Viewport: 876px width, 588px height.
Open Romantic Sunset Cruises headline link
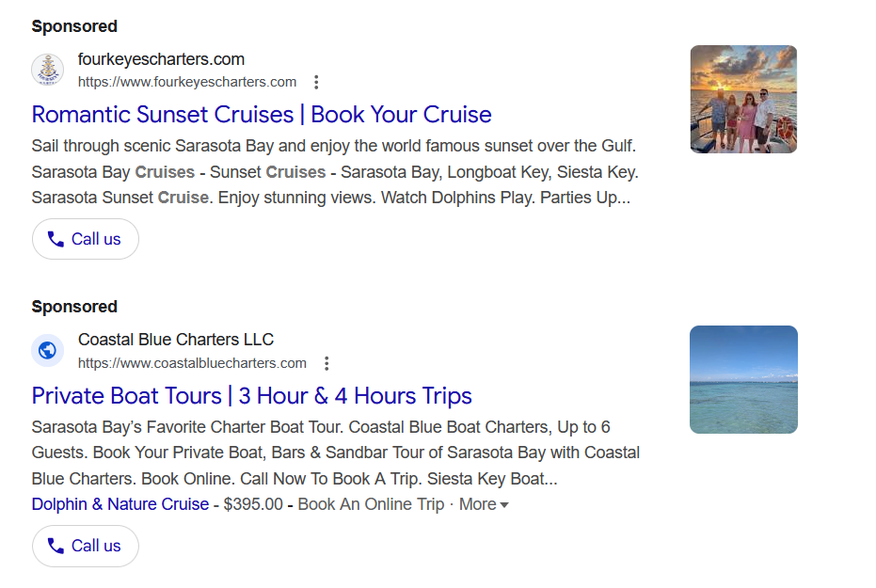click(x=262, y=115)
